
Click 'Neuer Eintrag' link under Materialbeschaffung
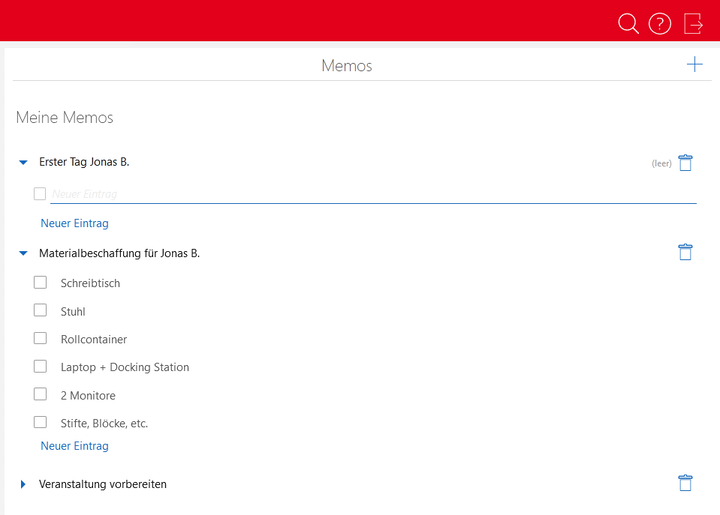74,446
